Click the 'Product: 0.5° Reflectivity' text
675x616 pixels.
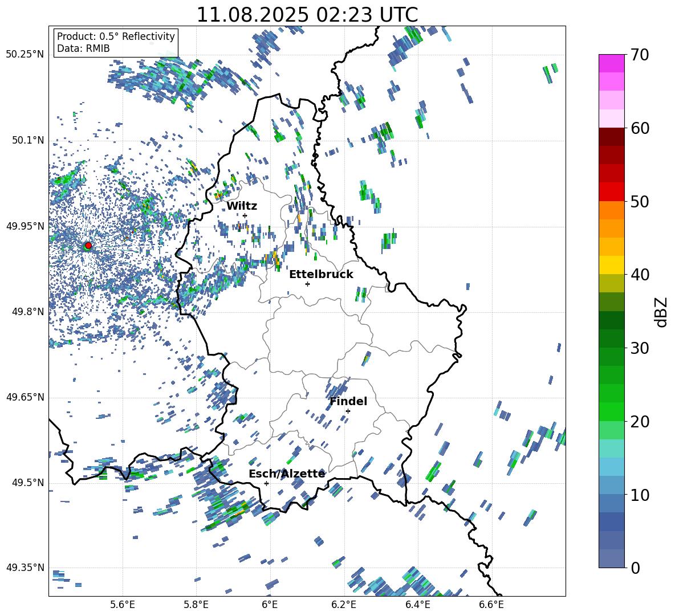click(116, 36)
